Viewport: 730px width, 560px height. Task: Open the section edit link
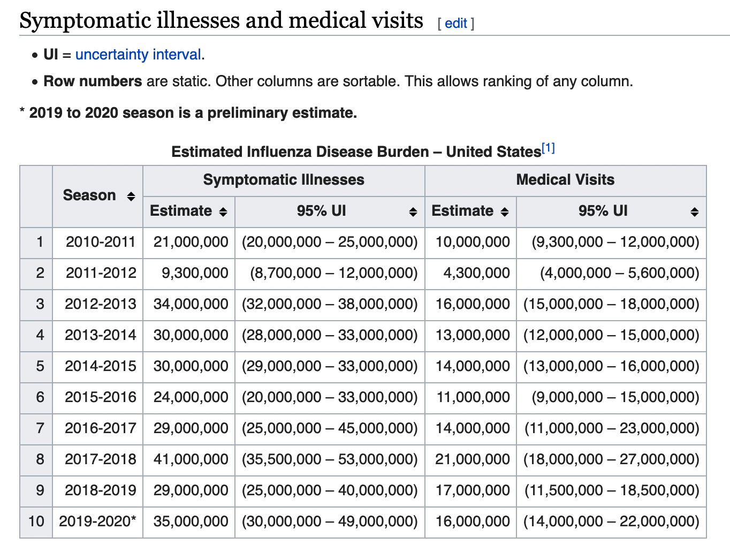455,24
